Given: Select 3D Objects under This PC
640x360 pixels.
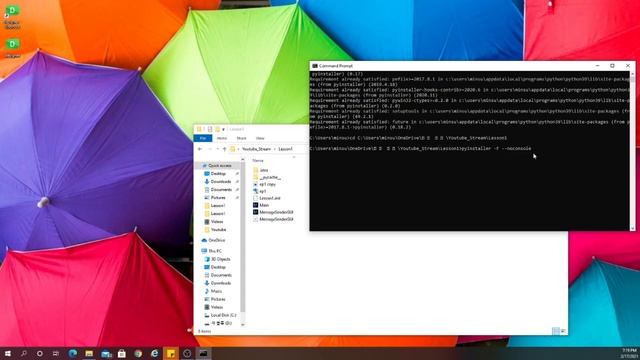Looking at the screenshot, I should pyautogui.click(x=220, y=259).
